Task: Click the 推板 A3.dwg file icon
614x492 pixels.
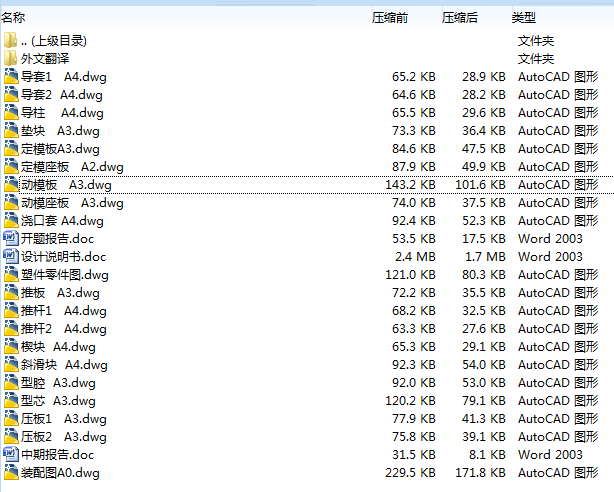Action: click(11, 293)
